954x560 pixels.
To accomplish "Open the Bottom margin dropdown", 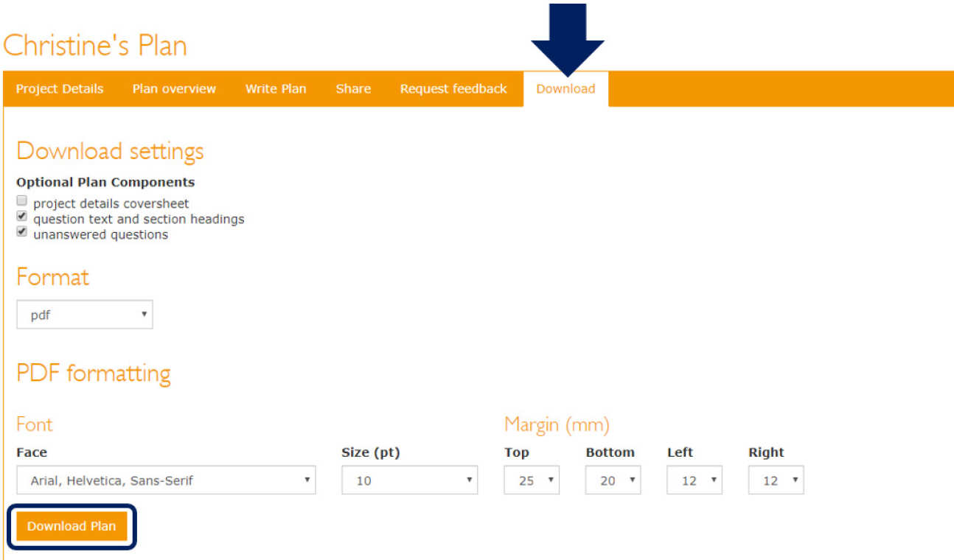I will point(613,480).
